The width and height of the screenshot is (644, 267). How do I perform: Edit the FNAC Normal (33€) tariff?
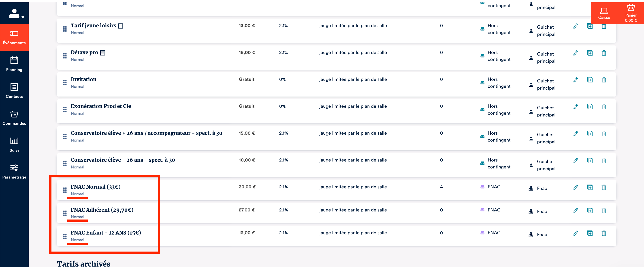(576, 187)
